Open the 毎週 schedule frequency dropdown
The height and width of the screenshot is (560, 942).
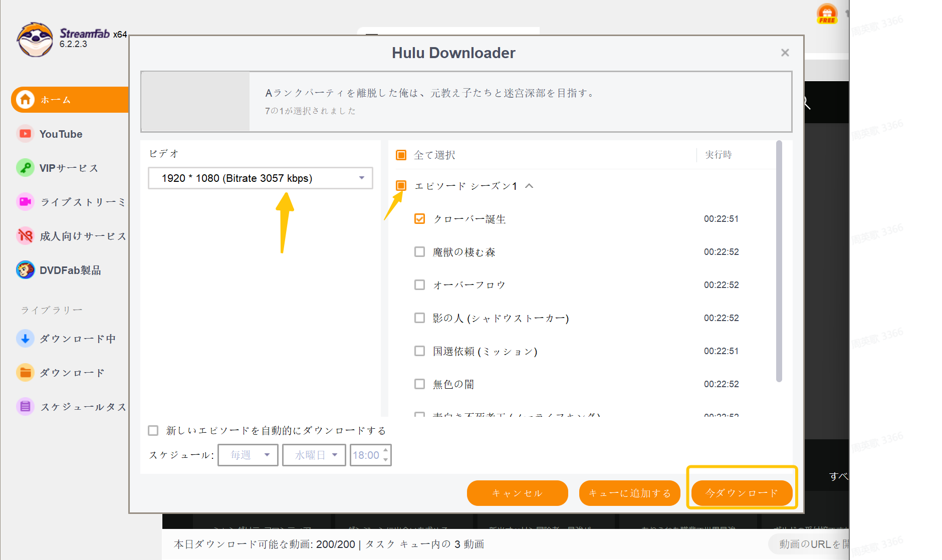coord(248,455)
